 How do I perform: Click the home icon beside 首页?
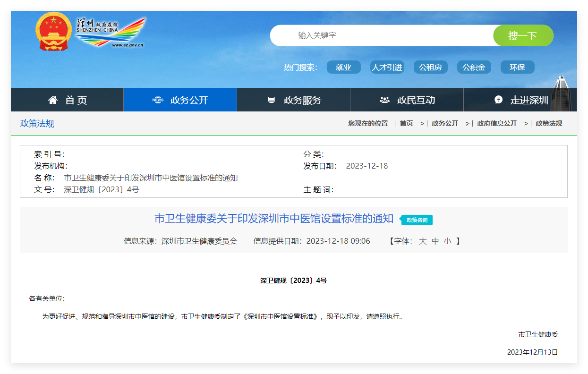coord(53,100)
